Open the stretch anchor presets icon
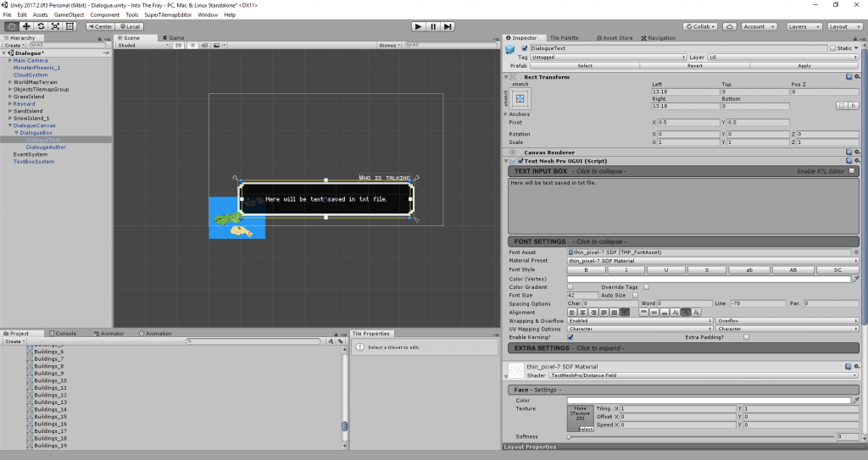 520,99
